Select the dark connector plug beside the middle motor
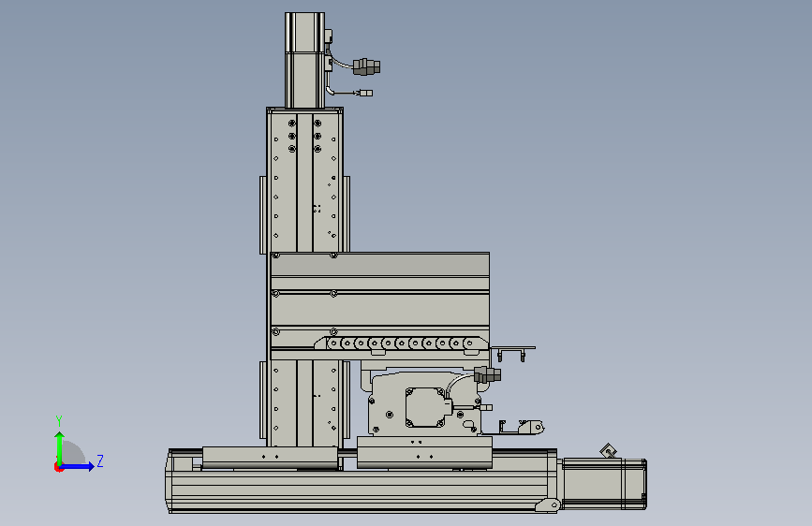Viewport: 812px width, 526px height. pyautogui.click(x=487, y=374)
